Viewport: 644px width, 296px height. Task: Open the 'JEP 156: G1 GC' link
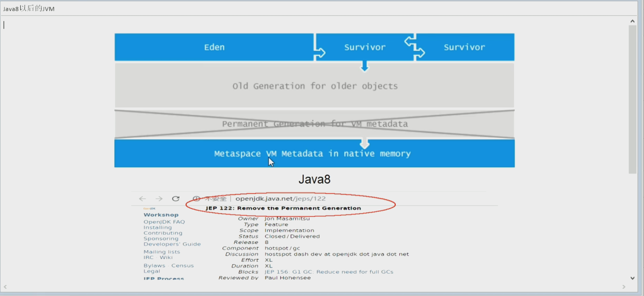click(x=329, y=272)
